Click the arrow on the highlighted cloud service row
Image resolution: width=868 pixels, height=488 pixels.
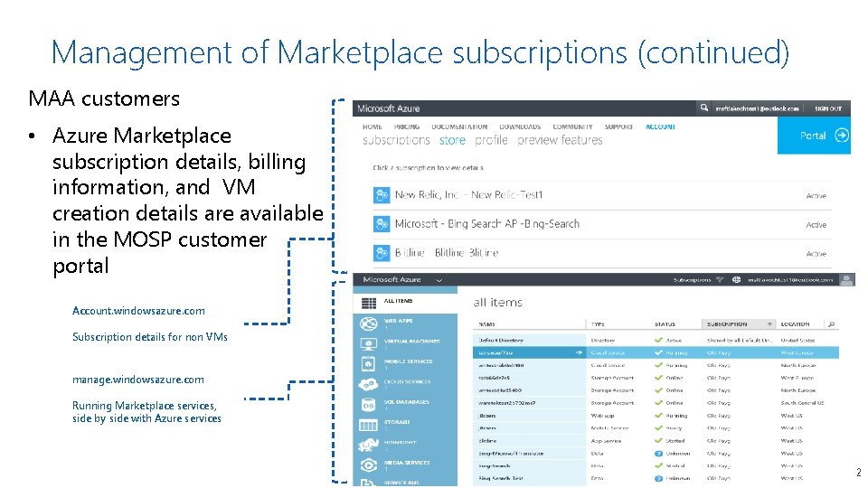click(x=579, y=352)
